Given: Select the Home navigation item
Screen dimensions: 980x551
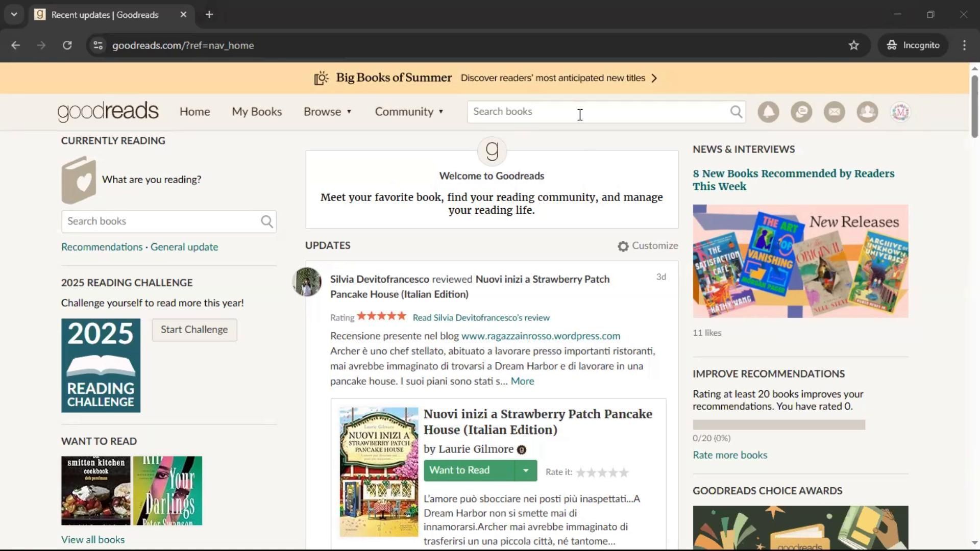Looking at the screenshot, I should click(194, 112).
